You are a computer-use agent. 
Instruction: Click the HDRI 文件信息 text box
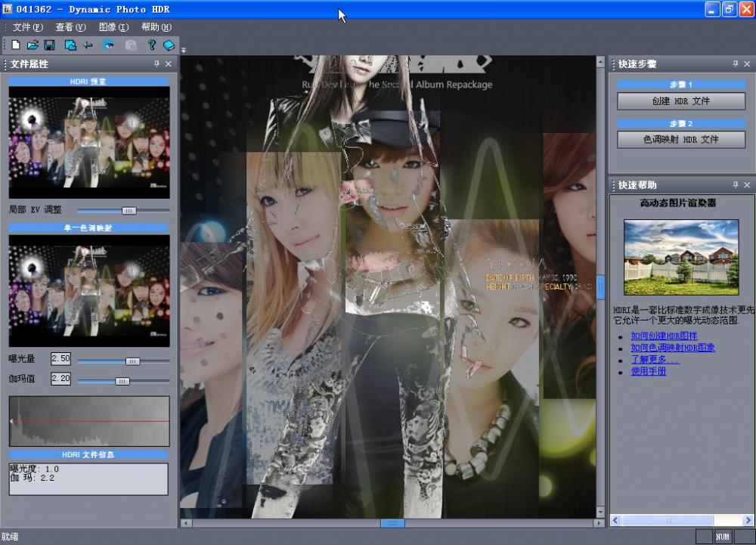pyautogui.click(x=88, y=479)
